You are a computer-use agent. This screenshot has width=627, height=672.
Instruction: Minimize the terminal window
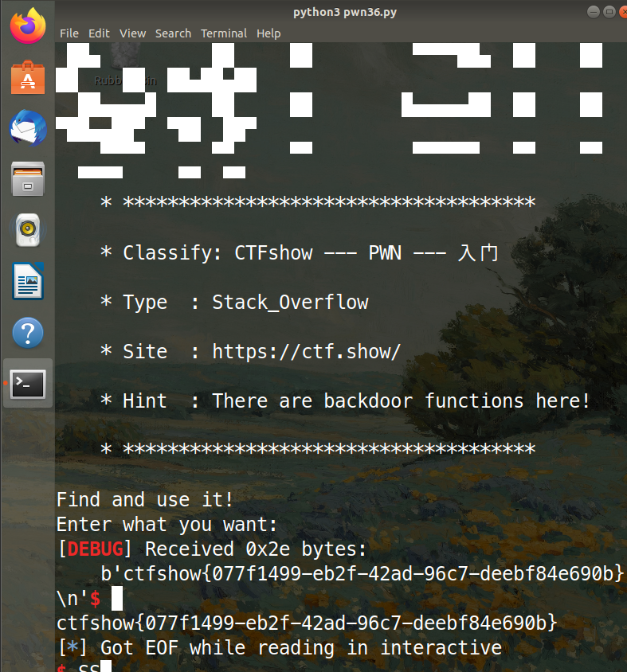tap(594, 12)
